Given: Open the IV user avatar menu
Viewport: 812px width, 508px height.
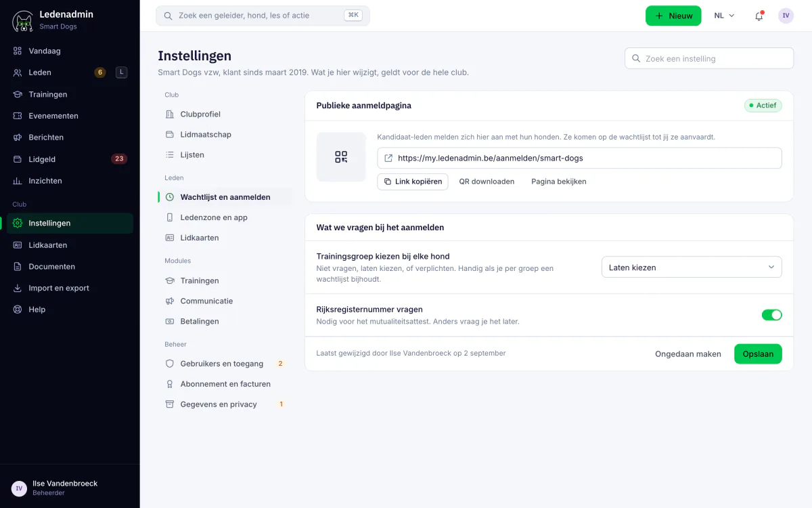Looking at the screenshot, I should pos(786,16).
